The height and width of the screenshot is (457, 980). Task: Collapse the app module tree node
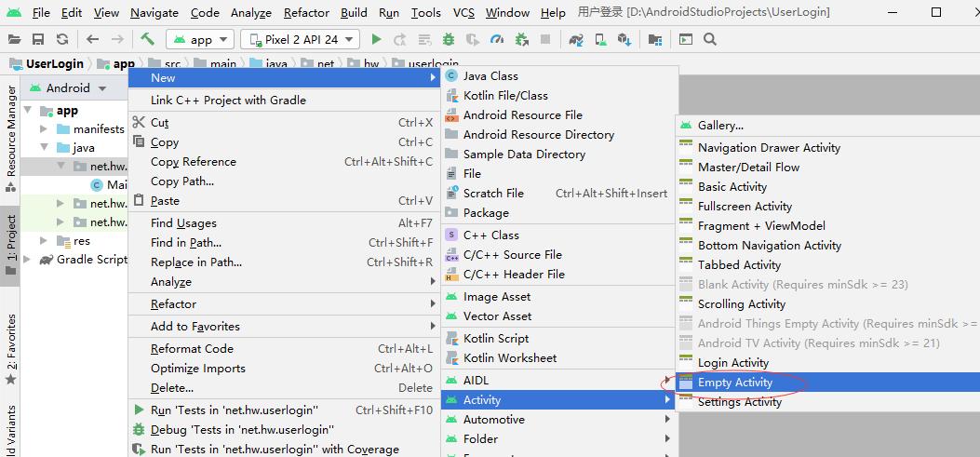[x=28, y=111]
